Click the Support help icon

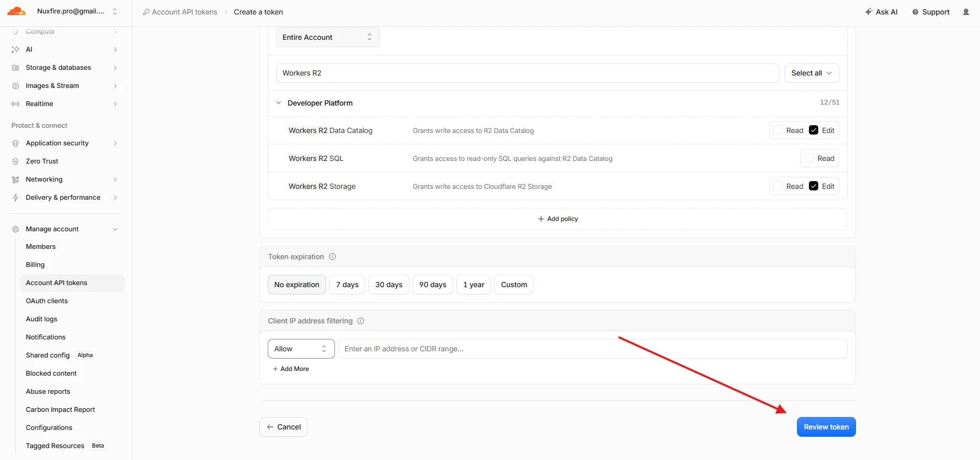915,12
